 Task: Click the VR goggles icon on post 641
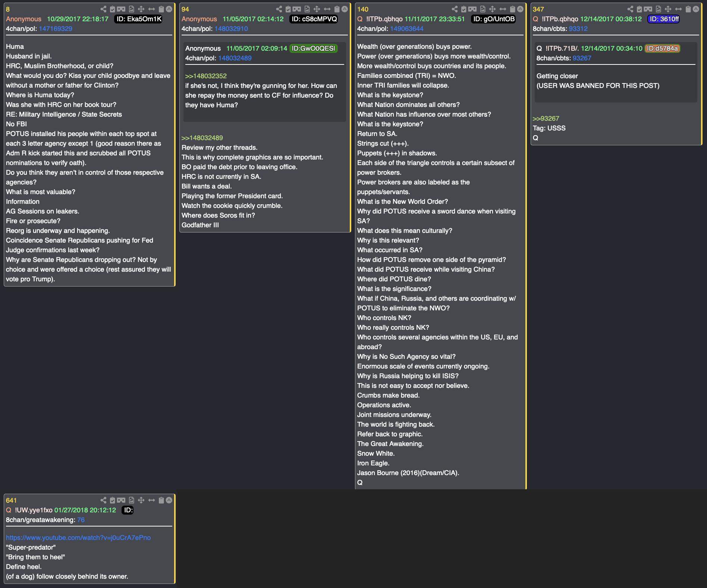coord(121,500)
